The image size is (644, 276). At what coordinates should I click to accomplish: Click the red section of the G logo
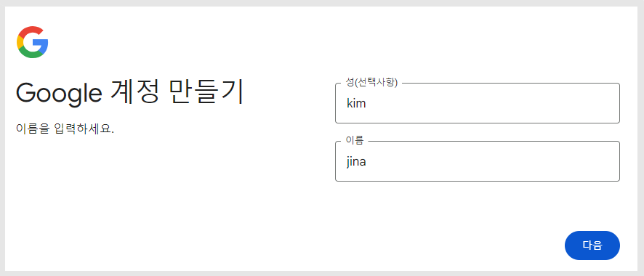[x=31, y=31]
